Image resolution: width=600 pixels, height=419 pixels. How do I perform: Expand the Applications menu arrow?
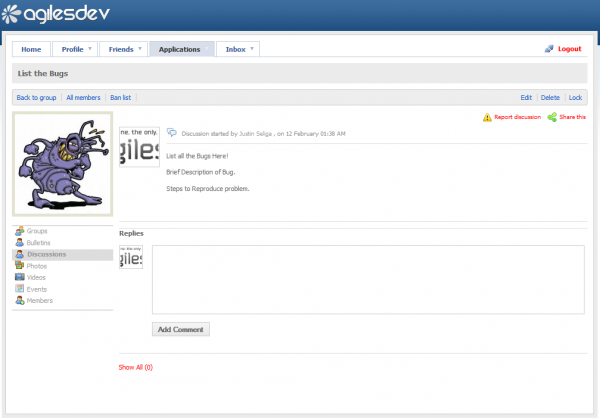click(207, 49)
